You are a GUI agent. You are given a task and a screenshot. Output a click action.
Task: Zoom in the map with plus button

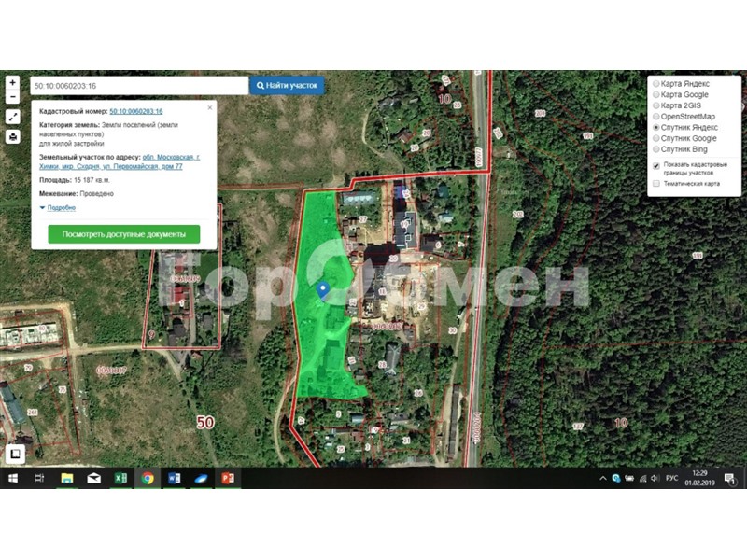pos(12,82)
